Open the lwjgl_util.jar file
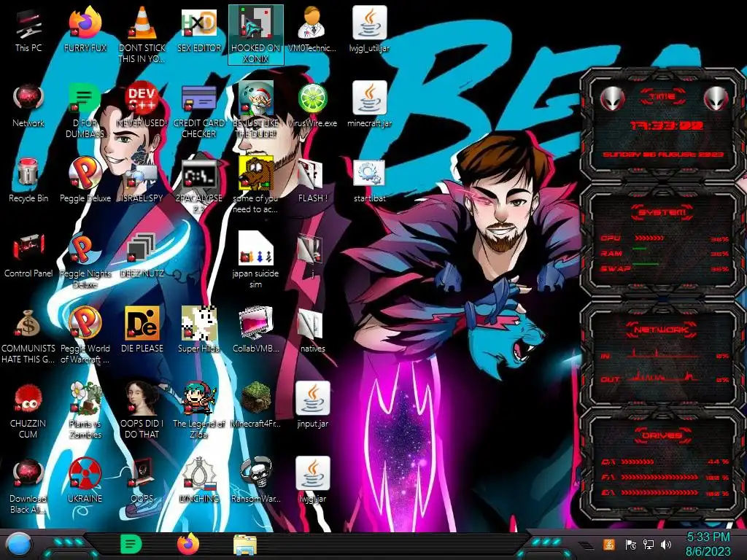The image size is (747, 560). [x=369, y=28]
